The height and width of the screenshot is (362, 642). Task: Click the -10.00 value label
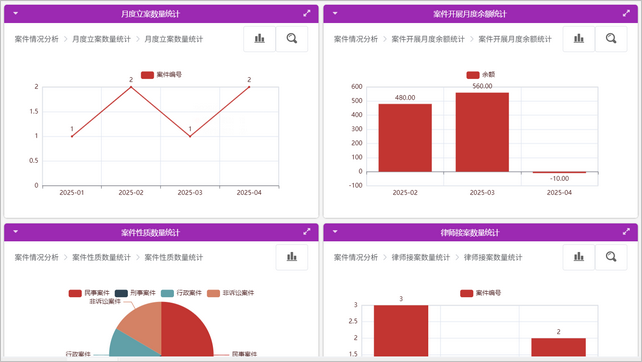(x=559, y=179)
